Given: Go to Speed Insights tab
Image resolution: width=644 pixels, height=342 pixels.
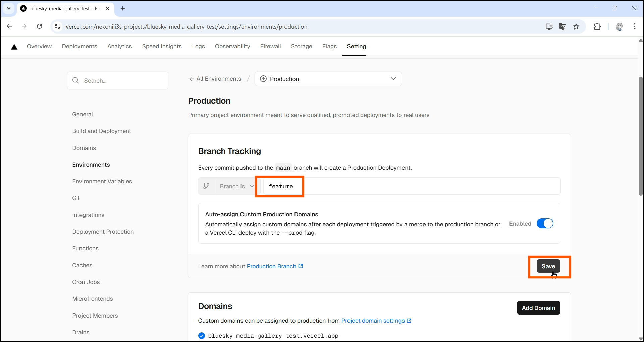Looking at the screenshot, I should coord(162,46).
